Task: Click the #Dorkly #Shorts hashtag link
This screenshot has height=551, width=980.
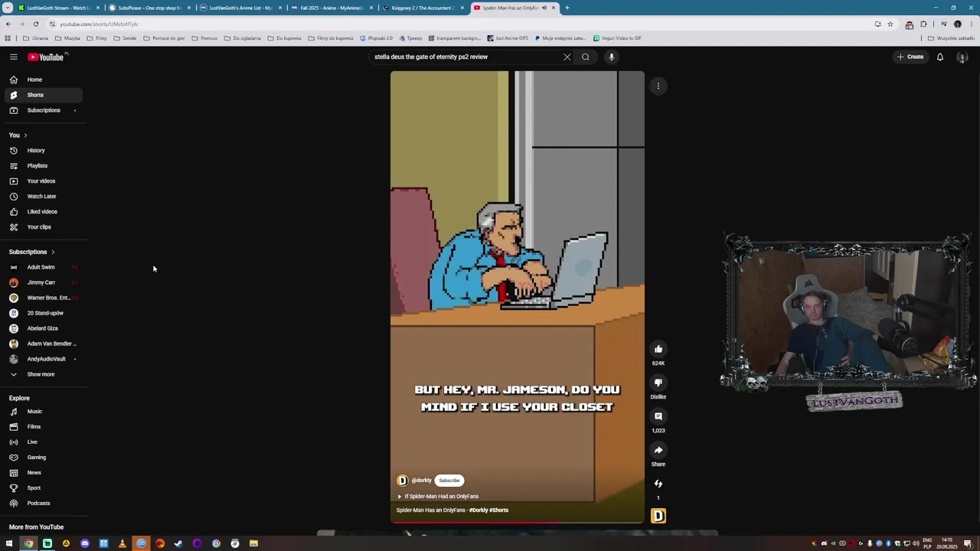Action: [488, 510]
